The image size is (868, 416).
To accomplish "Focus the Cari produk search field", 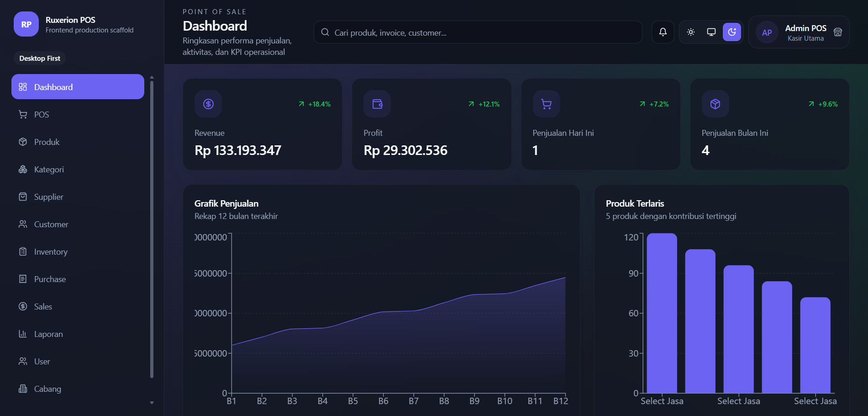I will 478,32.
